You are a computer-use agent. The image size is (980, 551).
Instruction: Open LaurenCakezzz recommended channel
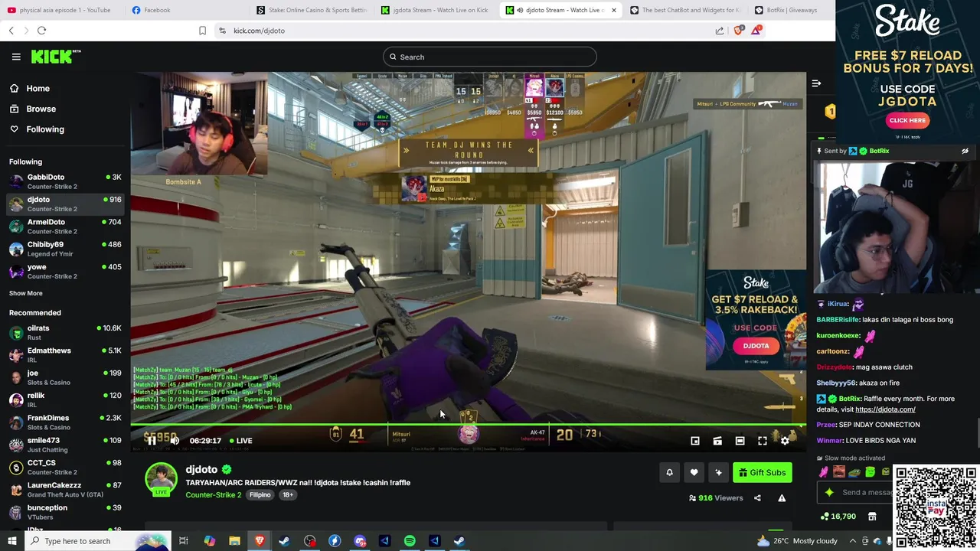(x=65, y=489)
